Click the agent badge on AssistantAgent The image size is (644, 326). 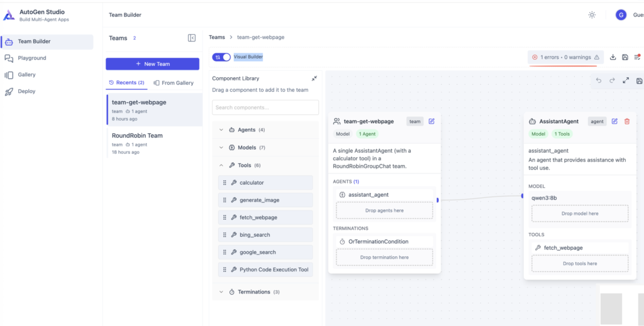[597, 121]
